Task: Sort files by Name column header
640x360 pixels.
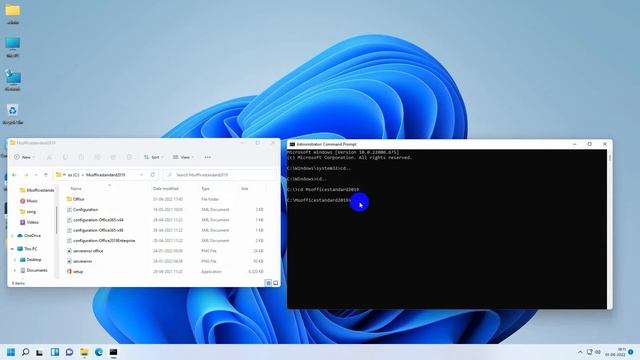Action: coord(76,189)
